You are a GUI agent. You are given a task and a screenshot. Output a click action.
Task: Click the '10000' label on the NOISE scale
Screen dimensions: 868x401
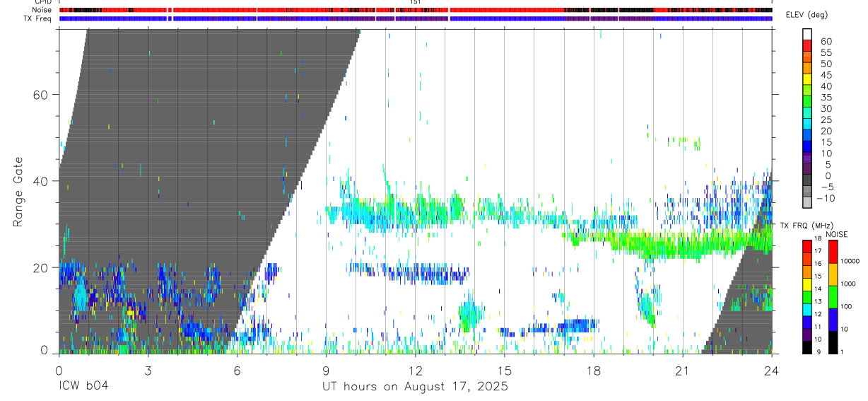pos(851,261)
